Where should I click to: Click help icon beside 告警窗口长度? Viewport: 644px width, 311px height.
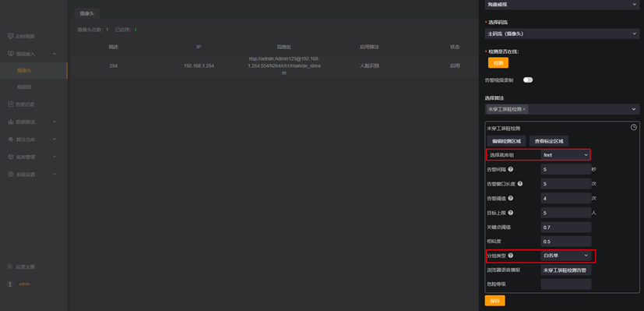tap(520, 184)
